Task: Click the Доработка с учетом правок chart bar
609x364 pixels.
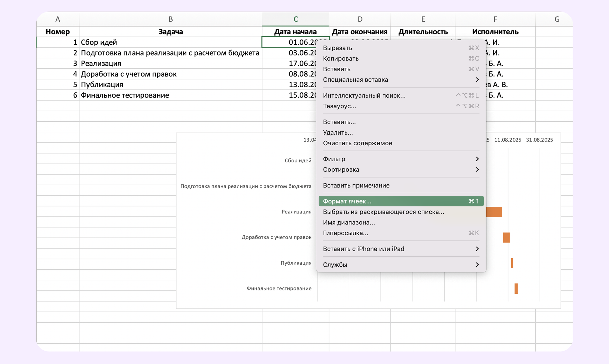Action: coord(506,237)
